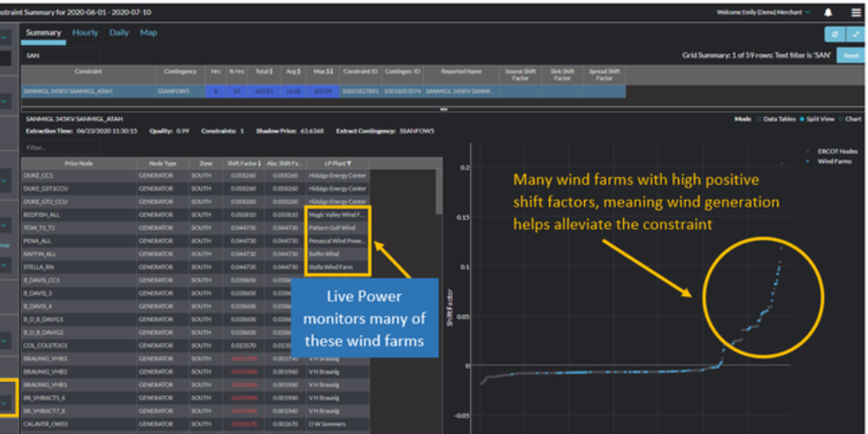This screenshot has width=868, height=434.
Task: Select the Chart mode radio button
Action: (840, 120)
